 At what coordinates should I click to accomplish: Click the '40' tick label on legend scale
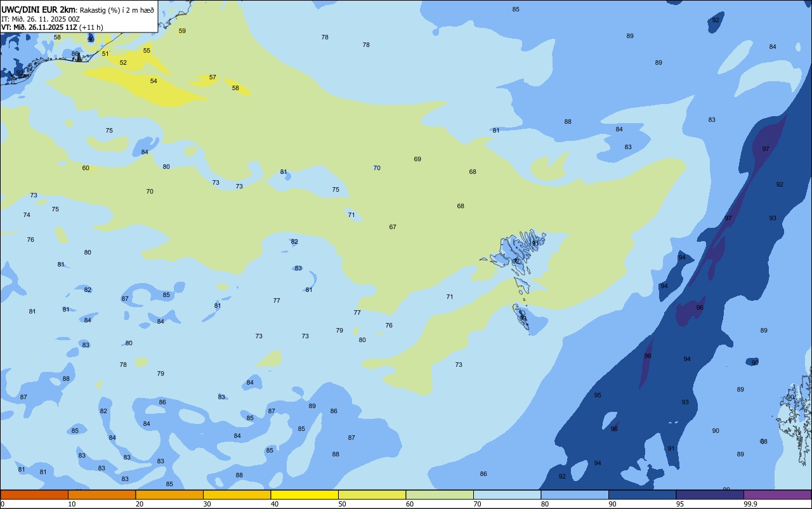coord(275,504)
